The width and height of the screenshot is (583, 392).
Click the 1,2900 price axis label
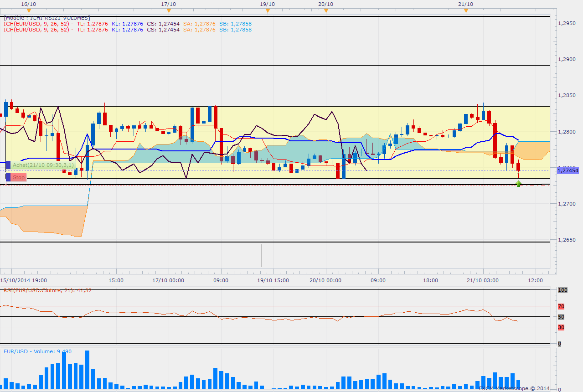(567, 59)
